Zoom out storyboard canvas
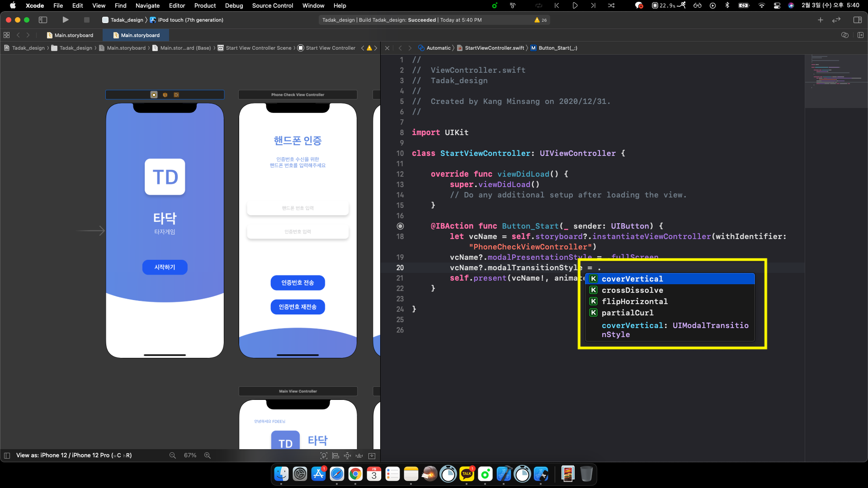The width and height of the screenshot is (868, 488). [x=172, y=455]
